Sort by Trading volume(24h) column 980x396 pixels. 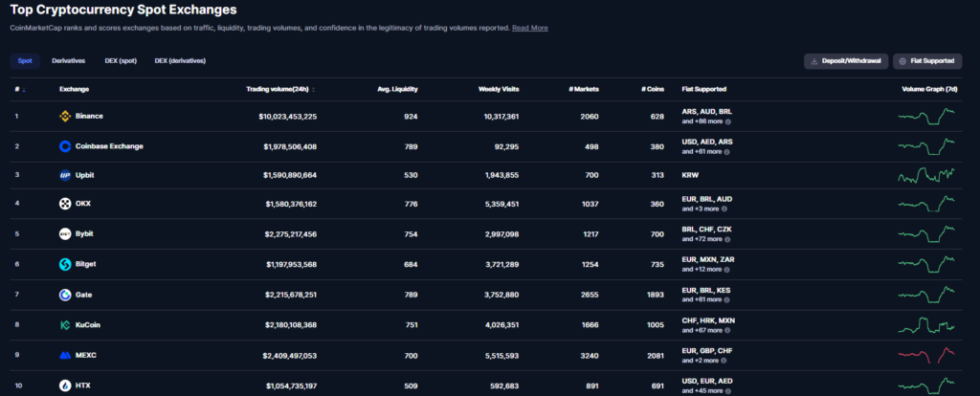[279, 89]
